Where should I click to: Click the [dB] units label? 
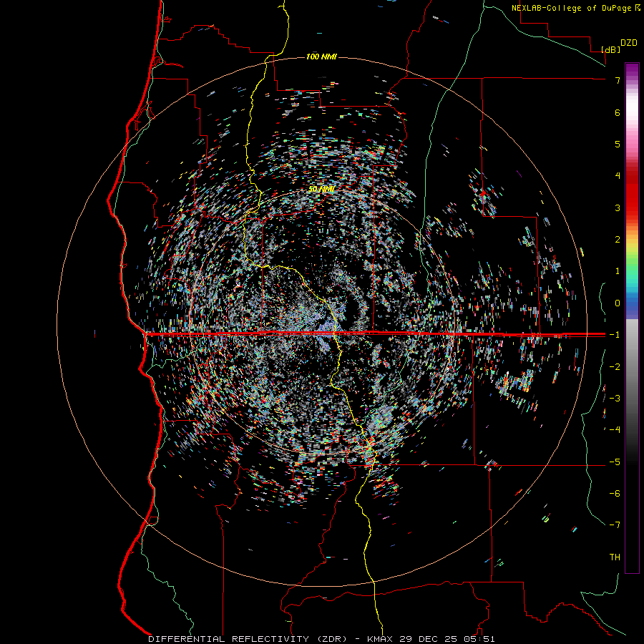click(611, 49)
